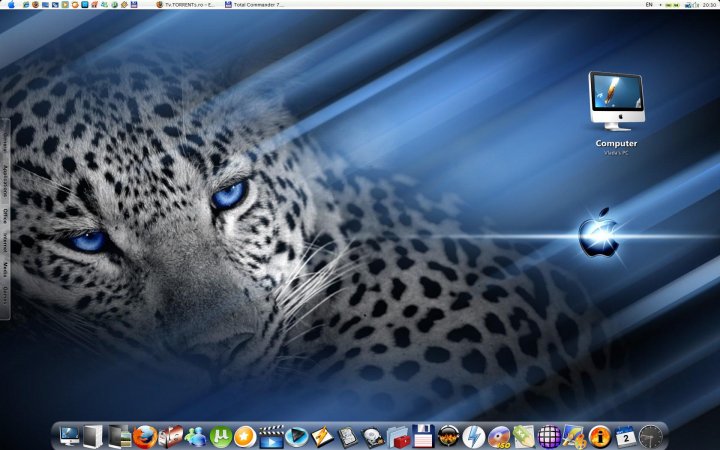Viewport: 720px width, 450px height.
Task: Click the white drive tower dock icon
Action: [93, 436]
